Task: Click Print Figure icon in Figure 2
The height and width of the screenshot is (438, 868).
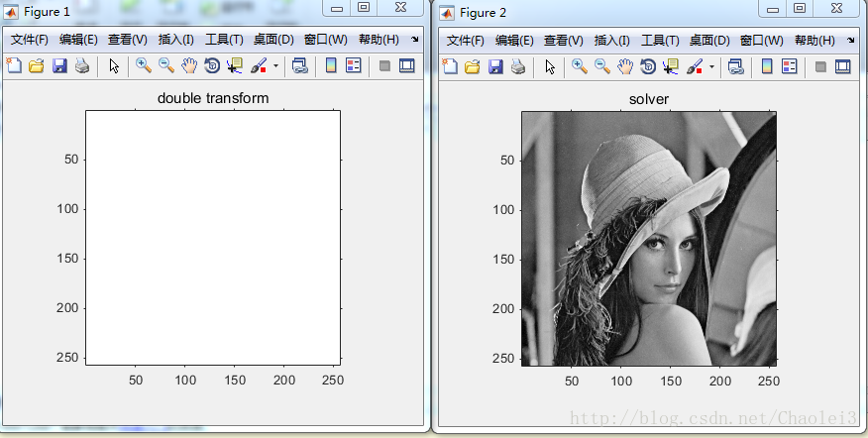Action: [518, 67]
